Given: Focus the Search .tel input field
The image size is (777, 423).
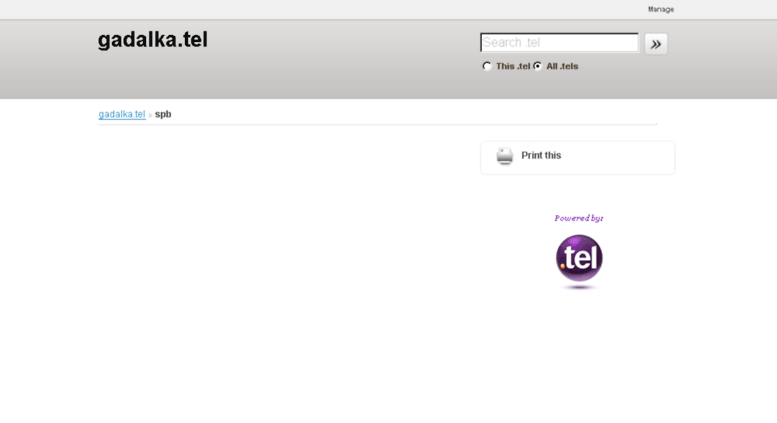Looking at the screenshot, I should pyautogui.click(x=559, y=43).
